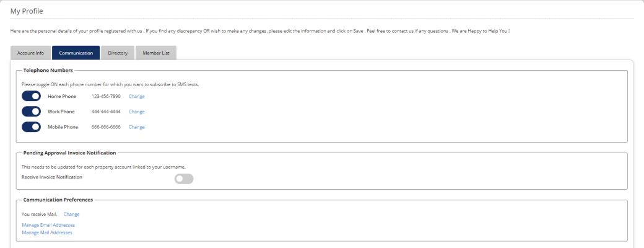Screen dimensions: 644x248
Task: Go to the Member List tab
Action: (x=156, y=53)
